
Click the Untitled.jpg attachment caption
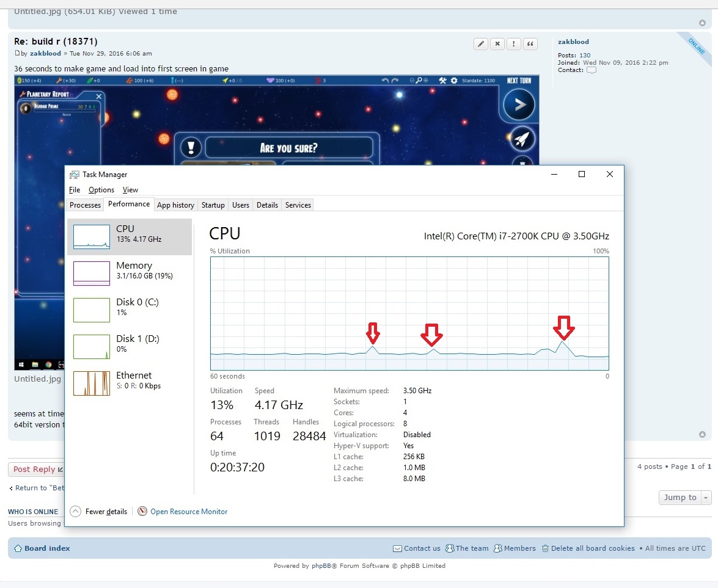37,379
